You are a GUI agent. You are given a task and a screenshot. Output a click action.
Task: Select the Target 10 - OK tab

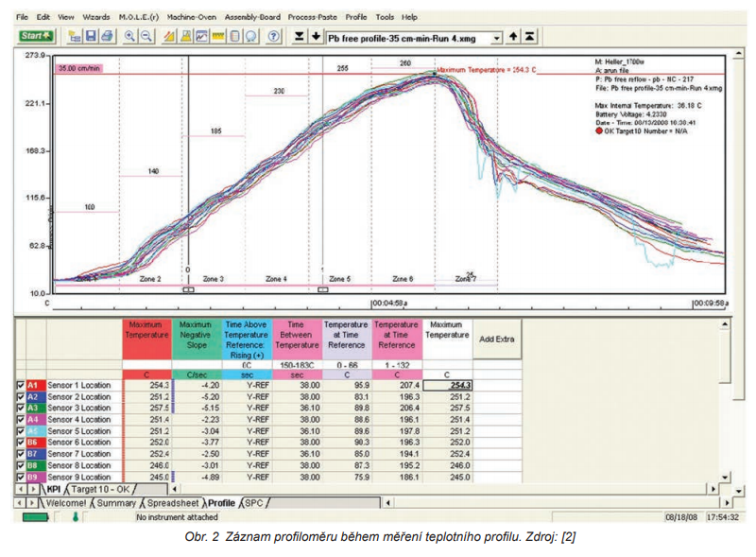(x=103, y=489)
